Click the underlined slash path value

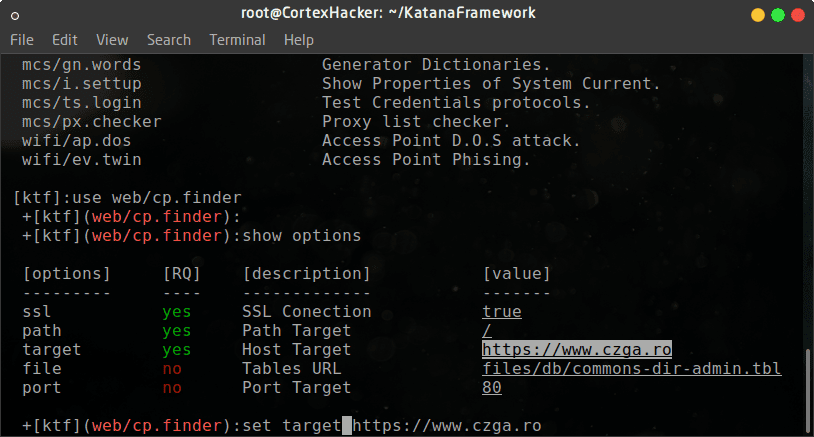click(487, 331)
